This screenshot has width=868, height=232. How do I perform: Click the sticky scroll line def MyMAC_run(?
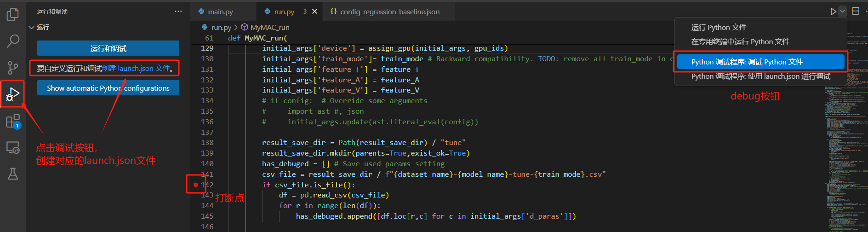point(257,38)
